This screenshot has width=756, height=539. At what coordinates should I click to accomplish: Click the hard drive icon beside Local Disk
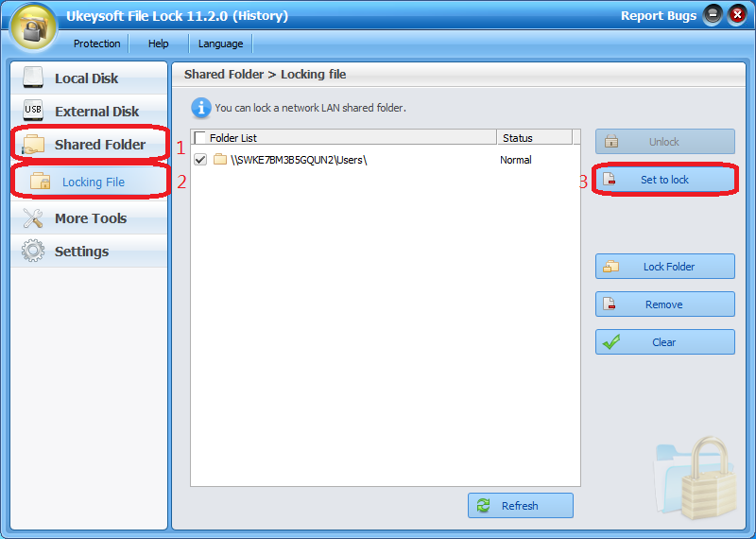(33, 78)
